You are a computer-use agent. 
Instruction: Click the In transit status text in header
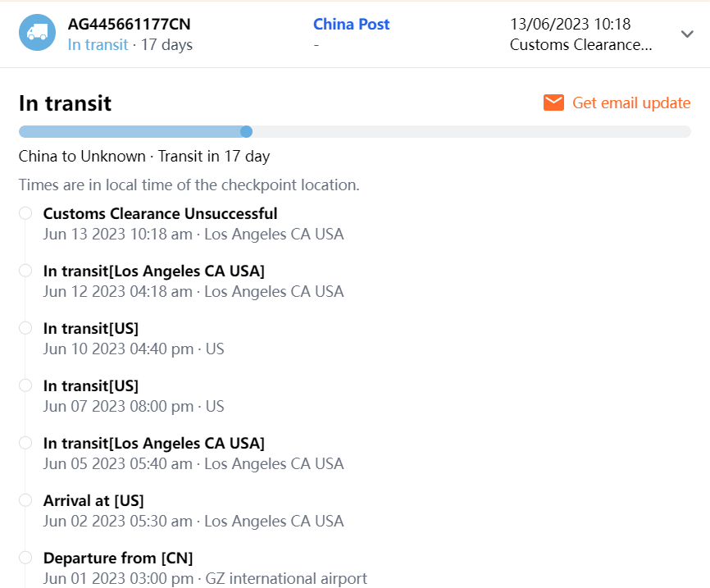98,44
